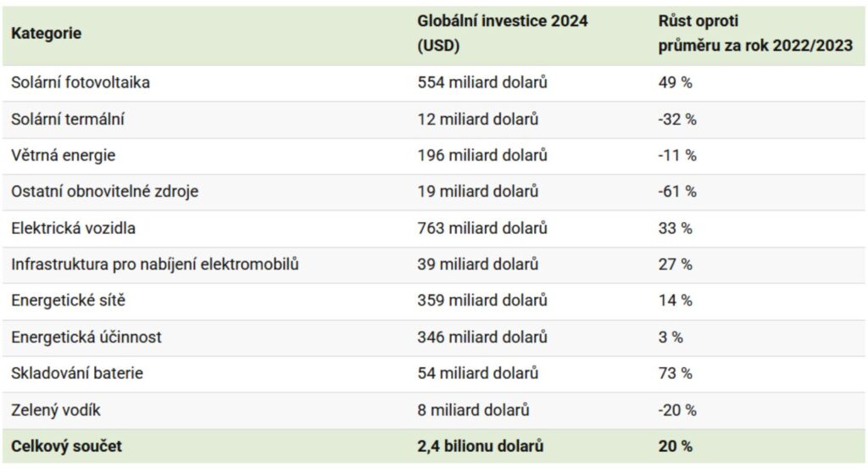Select the Solární termální row label
Image resolution: width=868 pixels, height=469 pixels.
click(x=68, y=120)
